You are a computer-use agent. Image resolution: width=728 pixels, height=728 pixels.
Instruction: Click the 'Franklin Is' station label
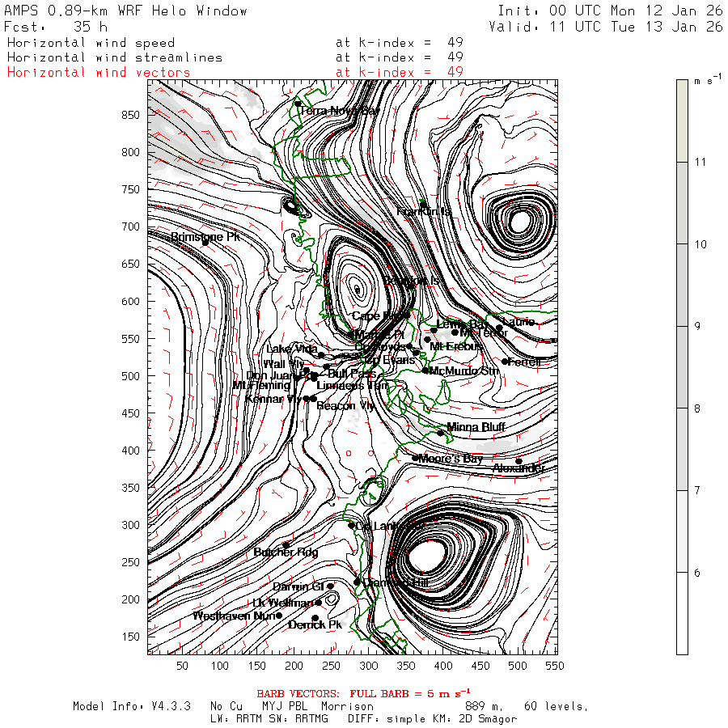pyautogui.click(x=424, y=212)
